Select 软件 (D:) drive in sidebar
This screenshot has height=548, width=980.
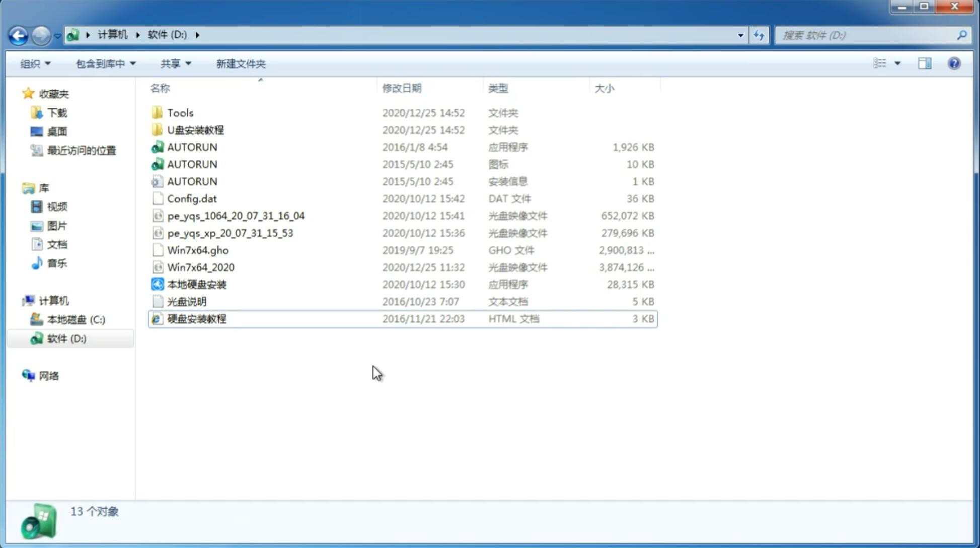pos(65,338)
